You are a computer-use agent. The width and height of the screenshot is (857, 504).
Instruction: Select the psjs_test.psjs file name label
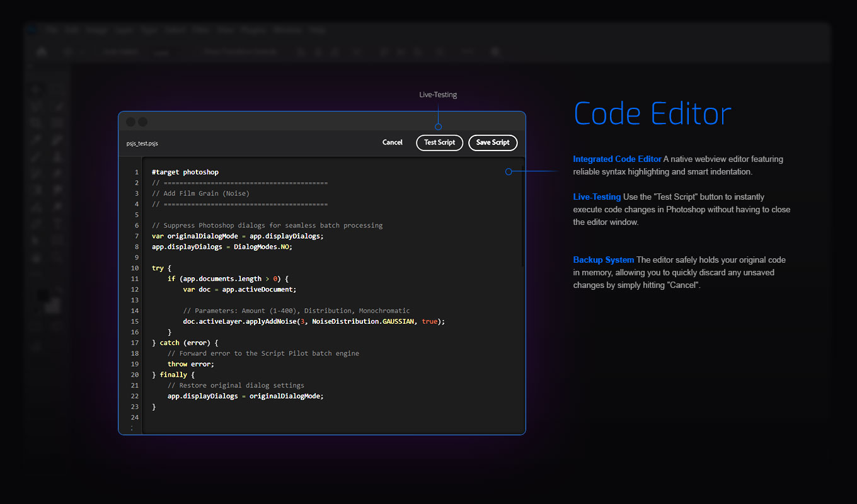click(142, 144)
